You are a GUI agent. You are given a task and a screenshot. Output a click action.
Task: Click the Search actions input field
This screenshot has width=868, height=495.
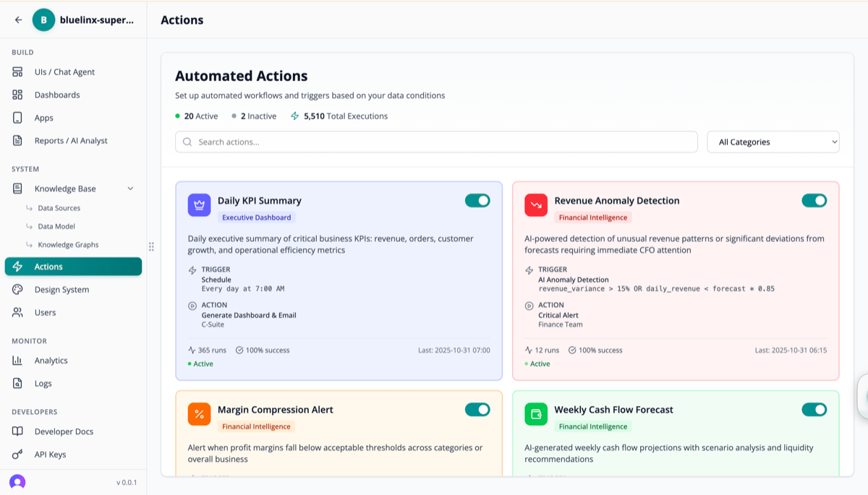(436, 142)
